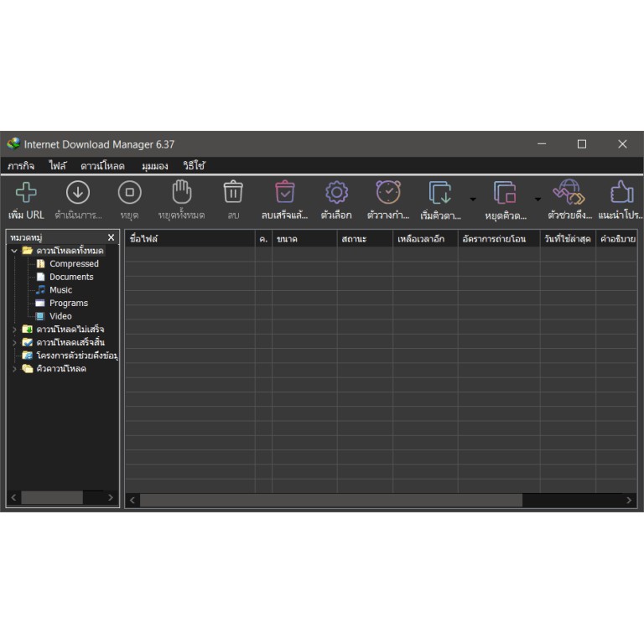Select the Compressed category
This screenshot has height=644, width=644.
click(74, 263)
